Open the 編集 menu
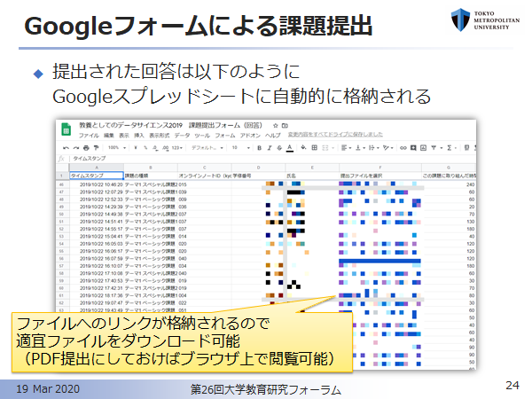532x399 pixels. (x=109, y=136)
